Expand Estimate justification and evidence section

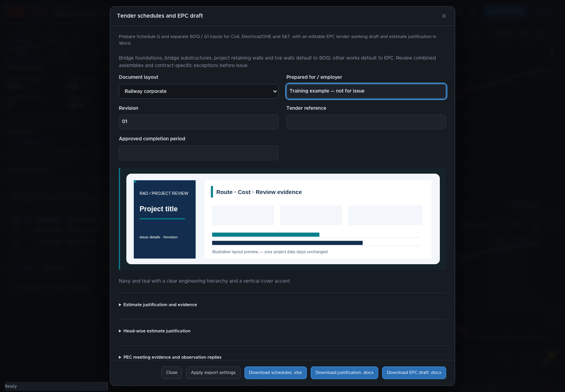pyautogui.click(x=158, y=305)
